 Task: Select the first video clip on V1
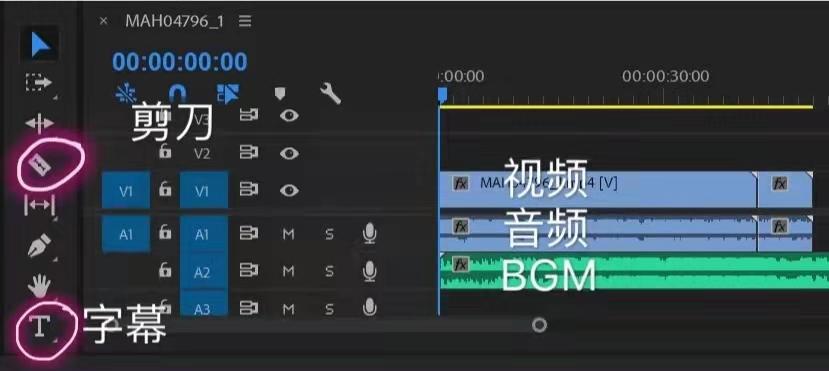coord(598,189)
